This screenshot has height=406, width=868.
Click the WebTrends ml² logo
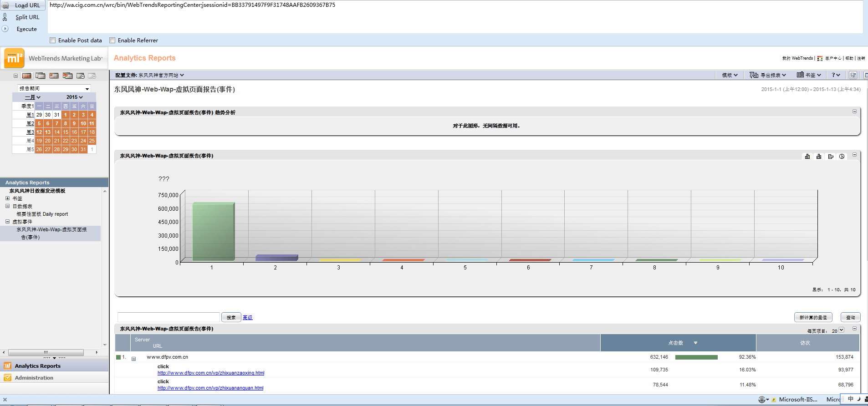click(x=14, y=58)
